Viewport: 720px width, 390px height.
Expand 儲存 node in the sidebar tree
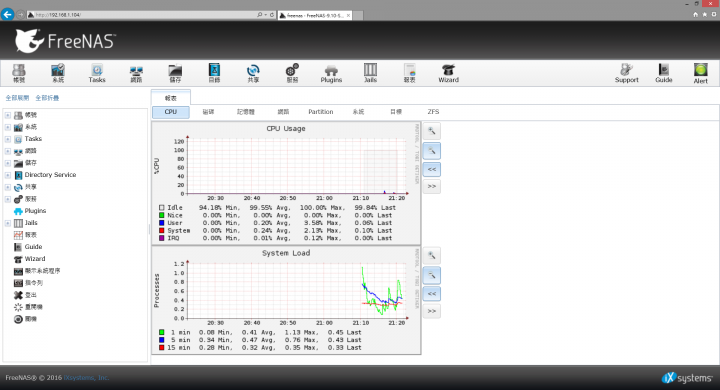[8, 163]
